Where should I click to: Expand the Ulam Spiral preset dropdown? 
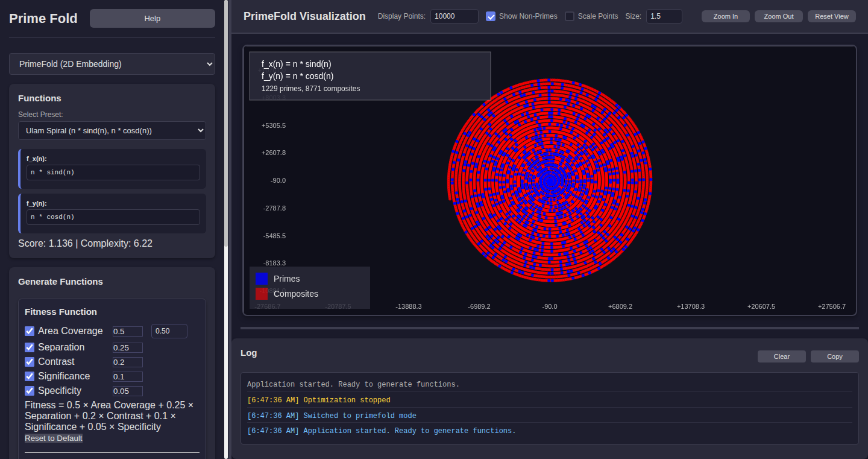point(112,130)
